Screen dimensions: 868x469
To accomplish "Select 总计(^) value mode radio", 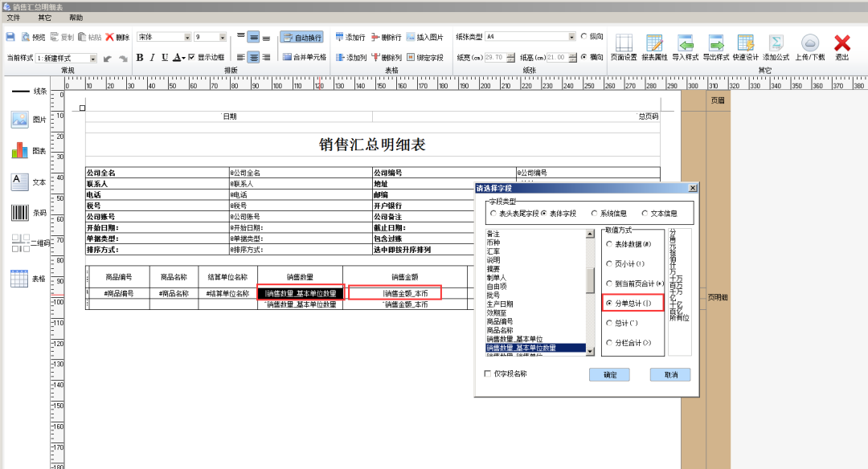I will click(609, 323).
